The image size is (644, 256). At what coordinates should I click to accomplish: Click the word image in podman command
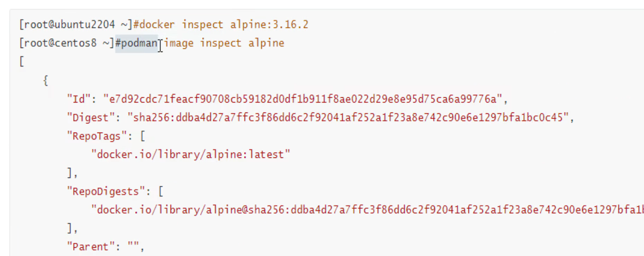[x=179, y=43]
